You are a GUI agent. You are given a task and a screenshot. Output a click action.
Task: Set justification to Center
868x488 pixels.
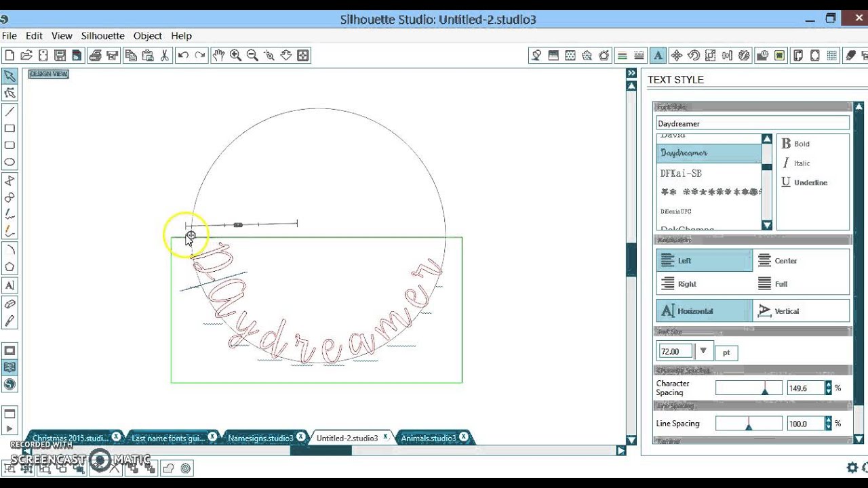(x=801, y=260)
